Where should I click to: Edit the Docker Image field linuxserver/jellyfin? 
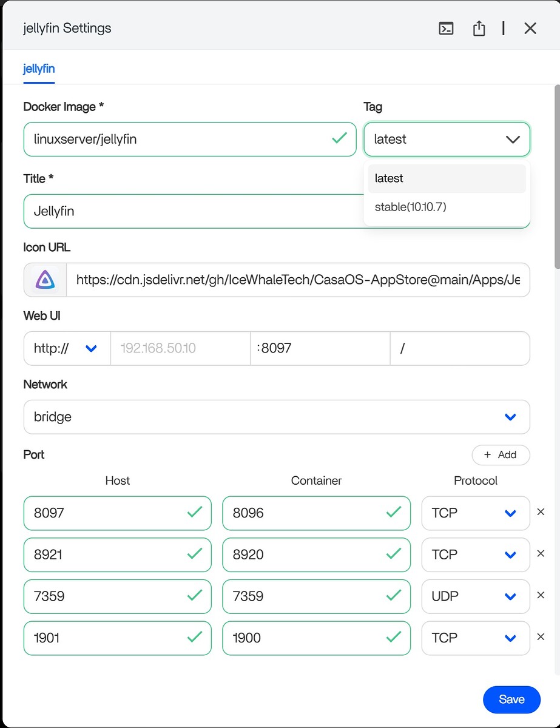click(190, 139)
